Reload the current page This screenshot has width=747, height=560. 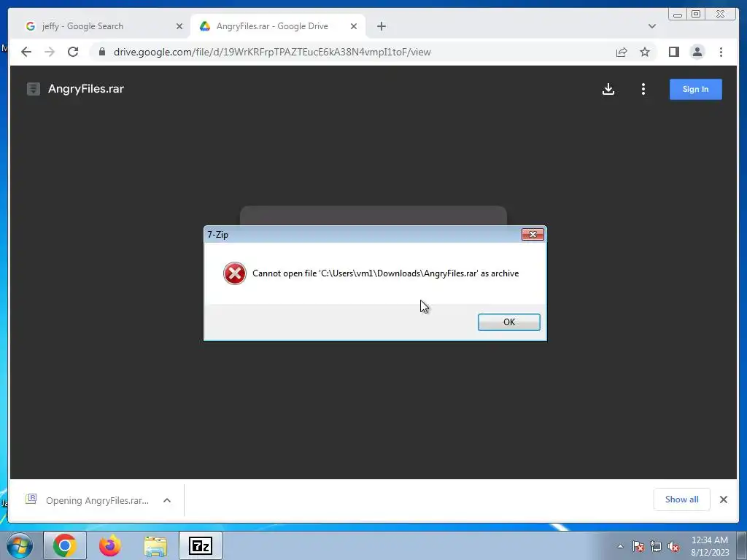[73, 52]
